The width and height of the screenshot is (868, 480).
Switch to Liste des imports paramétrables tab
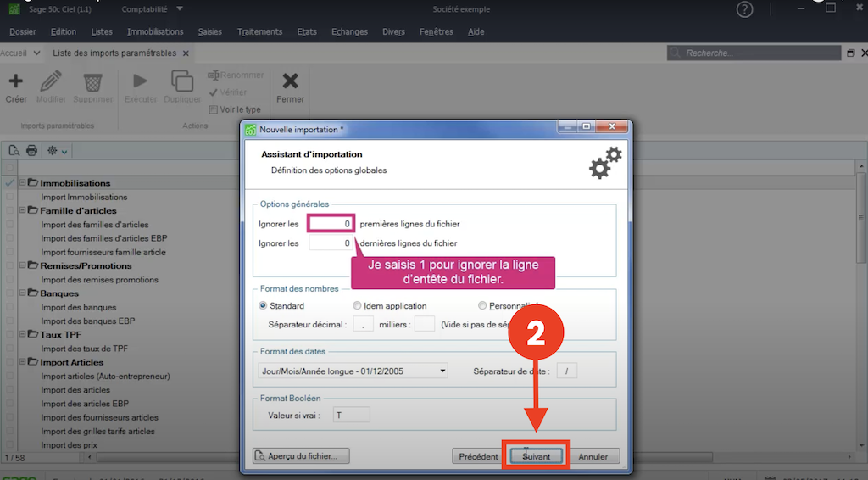click(x=114, y=53)
